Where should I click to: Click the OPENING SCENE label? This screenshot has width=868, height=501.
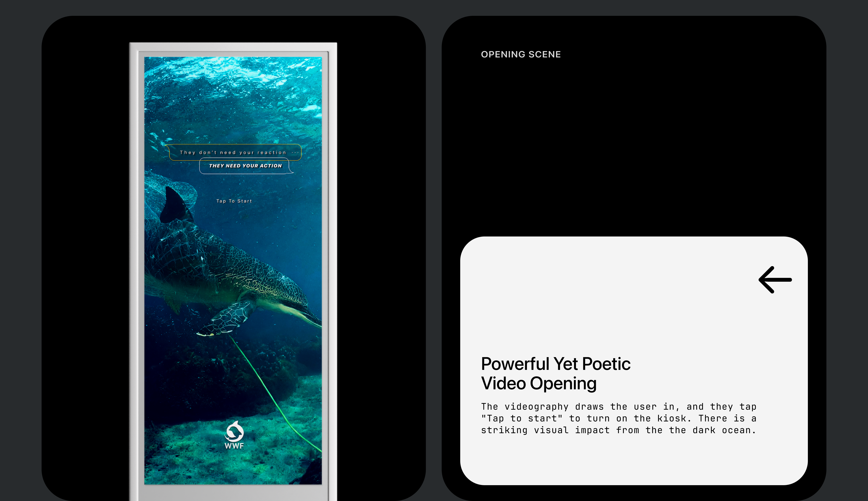pyautogui.click(x=521, y=54)
